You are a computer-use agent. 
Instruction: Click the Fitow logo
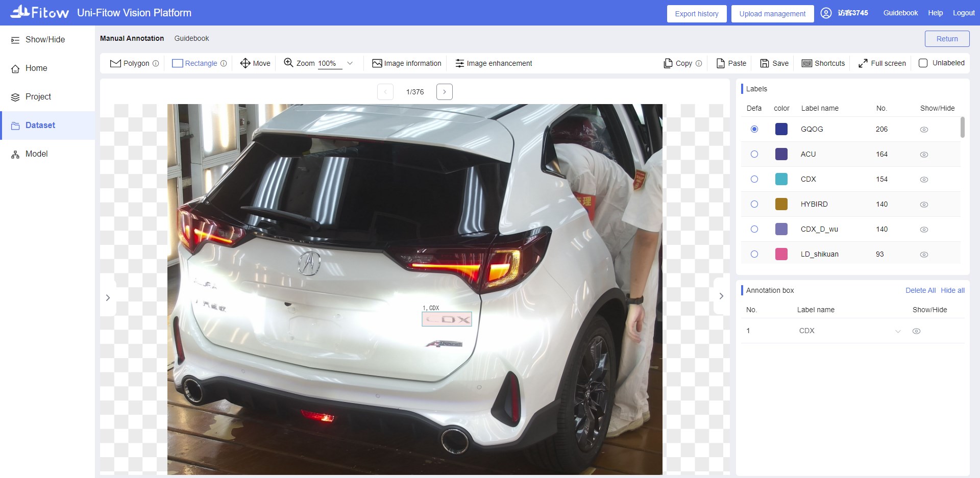point(39,12)
